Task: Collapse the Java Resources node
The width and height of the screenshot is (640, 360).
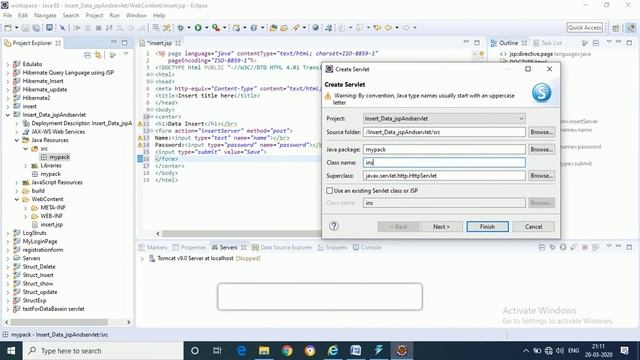Action: pos(16,140)
